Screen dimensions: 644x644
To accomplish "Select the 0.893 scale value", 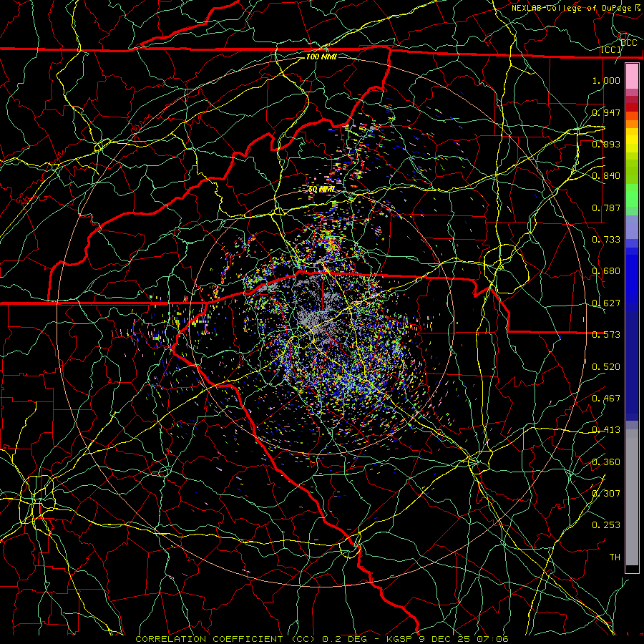I will coord(606,144).
